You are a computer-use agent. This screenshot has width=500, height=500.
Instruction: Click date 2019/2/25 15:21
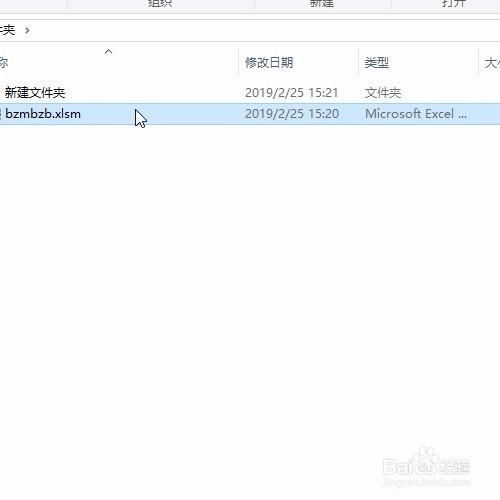click(x=292, y=93)
